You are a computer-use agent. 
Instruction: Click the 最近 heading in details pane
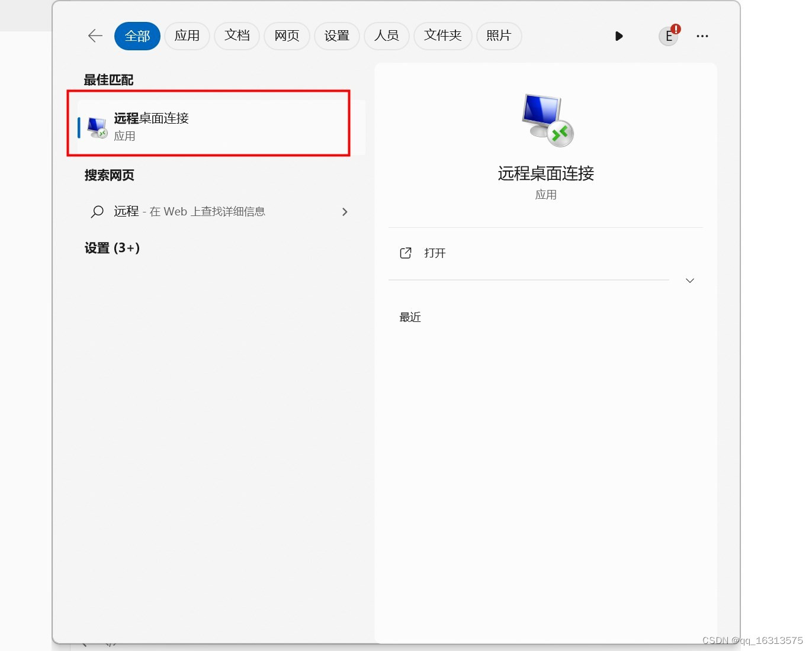tap(410, 317)
